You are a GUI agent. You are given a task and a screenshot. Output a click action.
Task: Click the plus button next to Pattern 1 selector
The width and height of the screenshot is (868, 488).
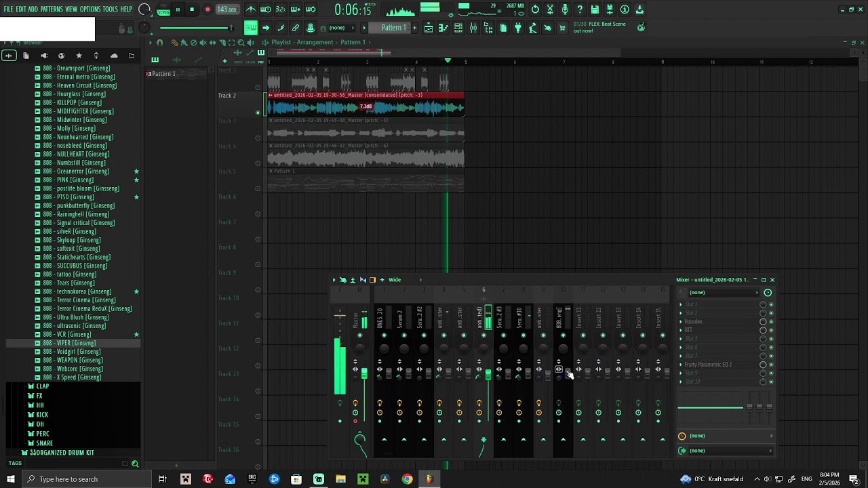[414, 28]
